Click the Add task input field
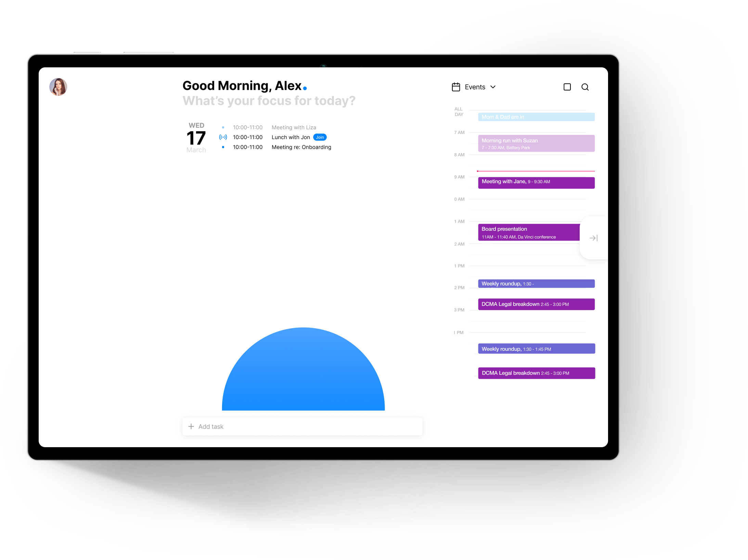748x560 pixels. [304, 426]
